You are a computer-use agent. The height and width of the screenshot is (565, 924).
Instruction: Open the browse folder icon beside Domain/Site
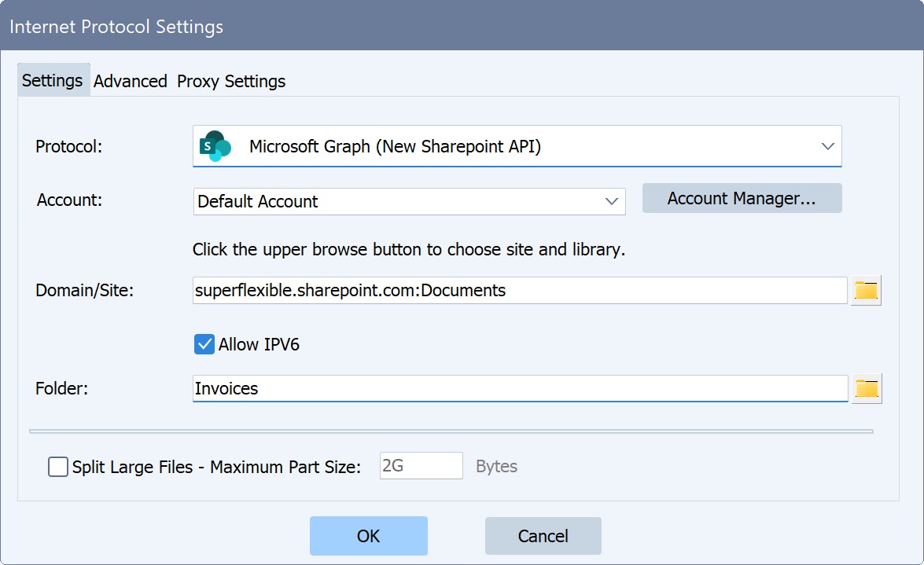[866, 290]
